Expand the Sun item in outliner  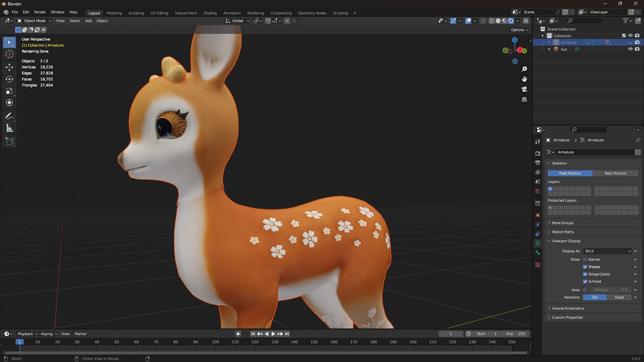pos(549,49)
